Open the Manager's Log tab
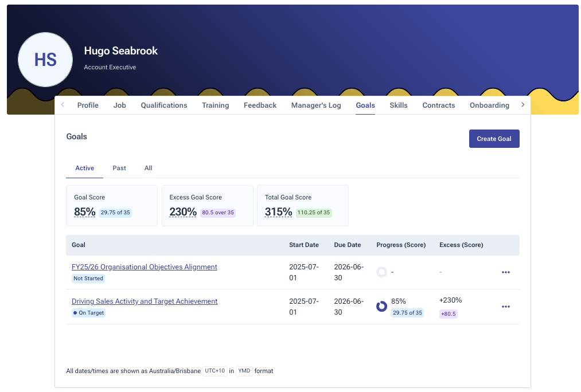 (x=316, y=105)
